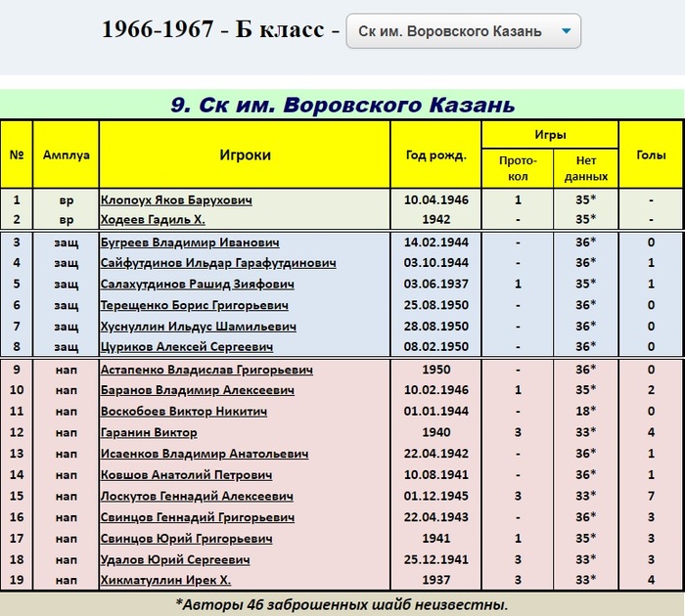
Task: Click the № column header
Action: tap(17, 154)
